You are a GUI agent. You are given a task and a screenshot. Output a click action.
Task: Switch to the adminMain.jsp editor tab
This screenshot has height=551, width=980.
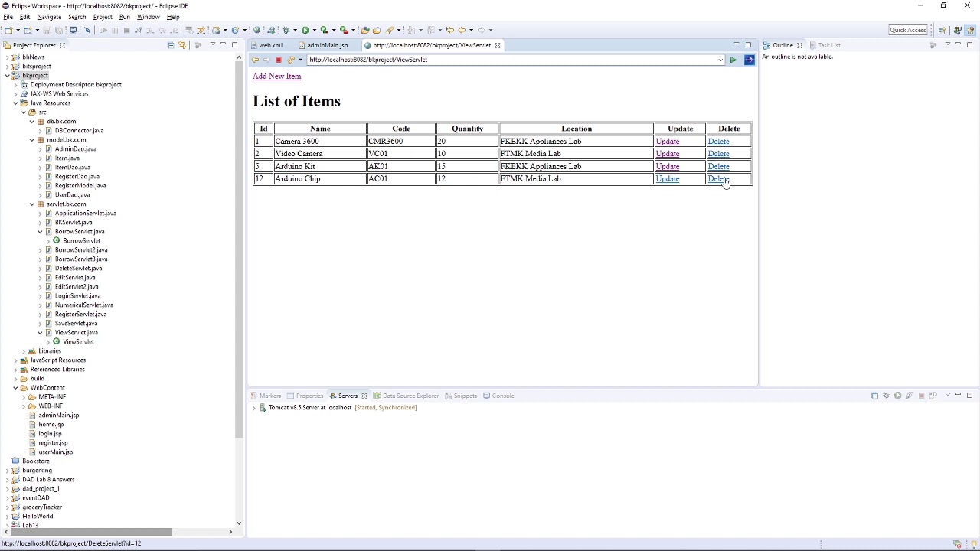click(327, 45)
